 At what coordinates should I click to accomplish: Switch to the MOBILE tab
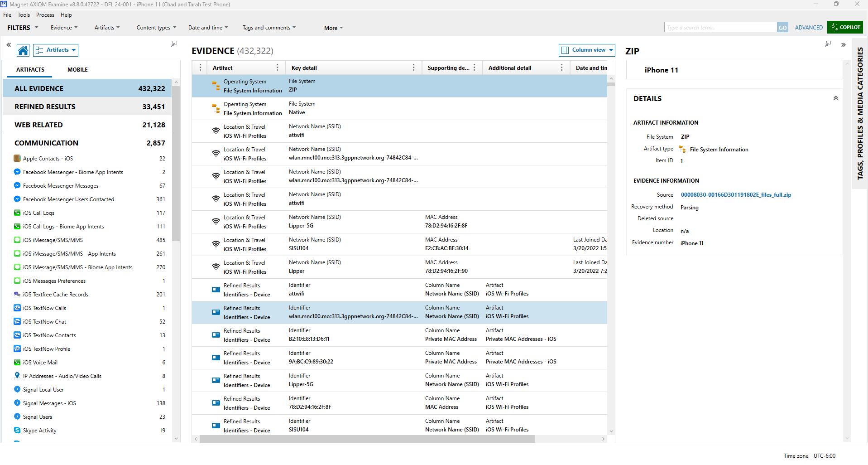(77, 69)
